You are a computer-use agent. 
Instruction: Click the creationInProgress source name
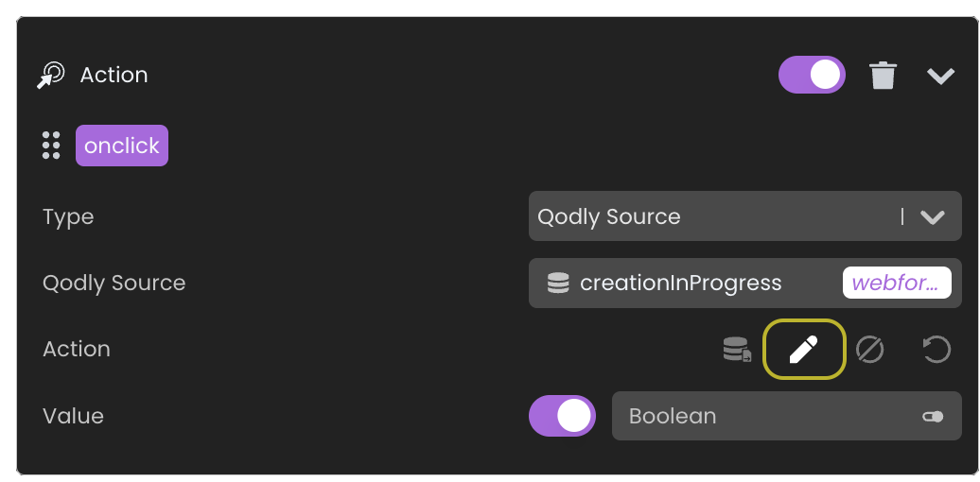680,283
